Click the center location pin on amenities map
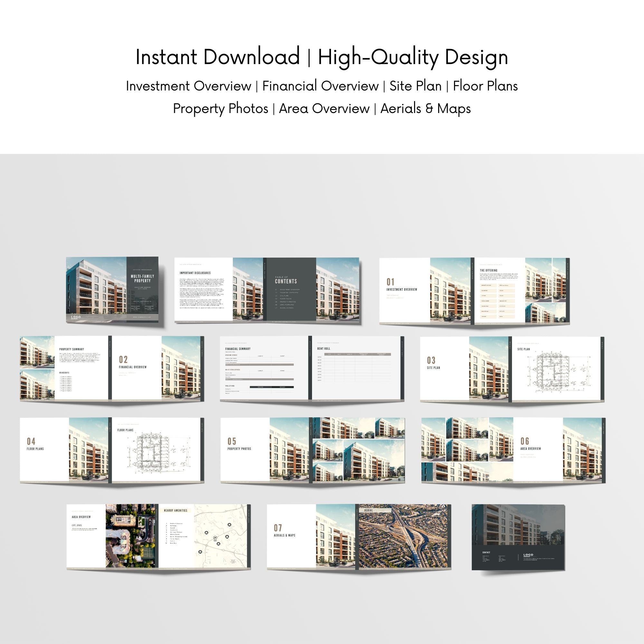 click(x=215, y=538)
